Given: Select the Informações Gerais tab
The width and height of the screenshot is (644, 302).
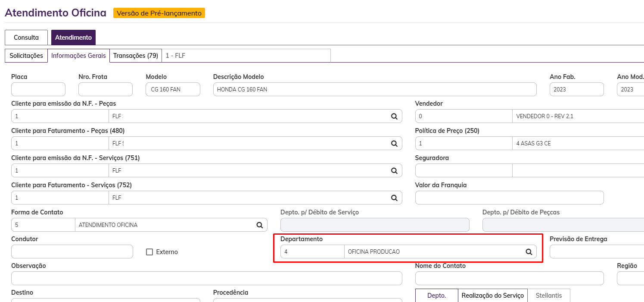Looking at the screenshot, I should click(78, 56).
